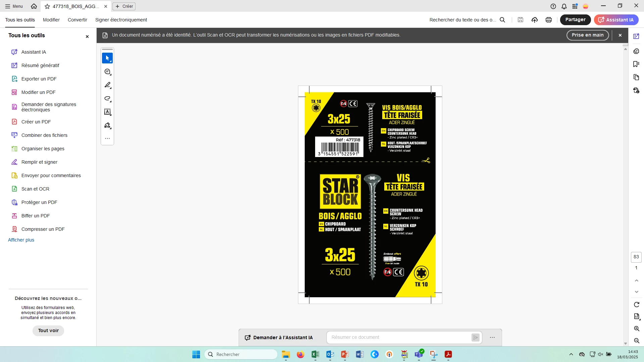The image size is (644, 362).
Task: Show hidden system tray icons
Action: pyautogui.click(x=571, y=354)
